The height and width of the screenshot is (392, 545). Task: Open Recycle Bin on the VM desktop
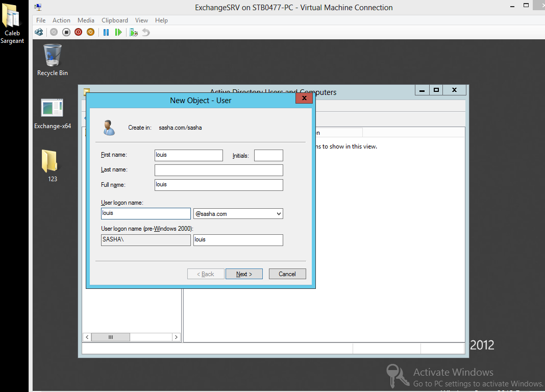tap(53, 60)
